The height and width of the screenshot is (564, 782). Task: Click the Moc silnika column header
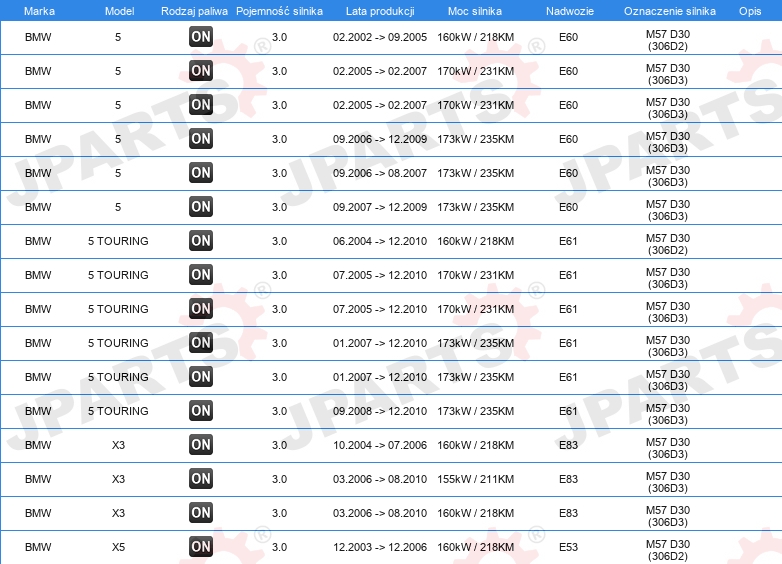pos(475,11)
